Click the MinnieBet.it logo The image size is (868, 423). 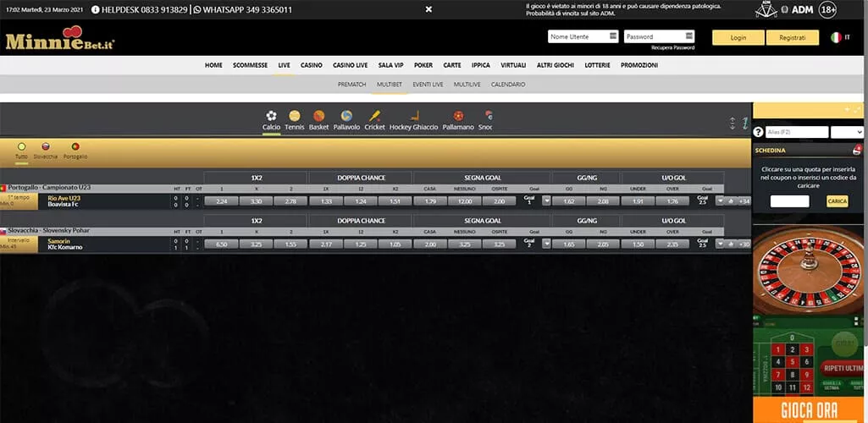60,37
